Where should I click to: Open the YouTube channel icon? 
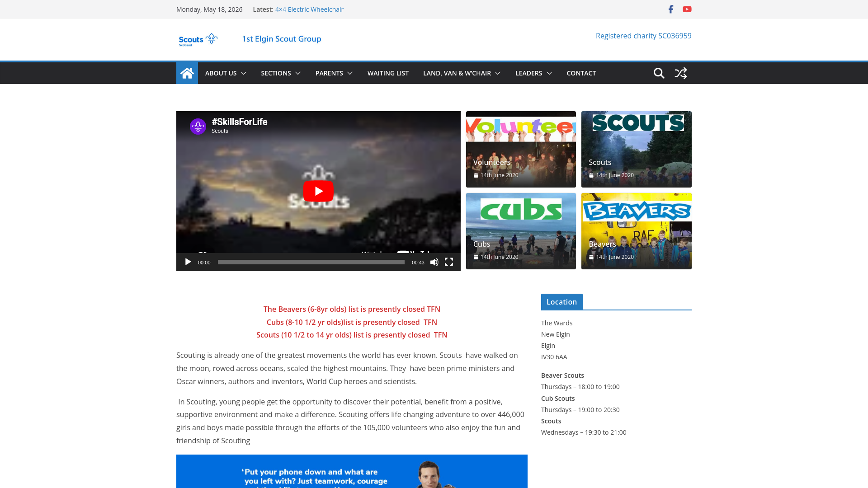point(687,9)
